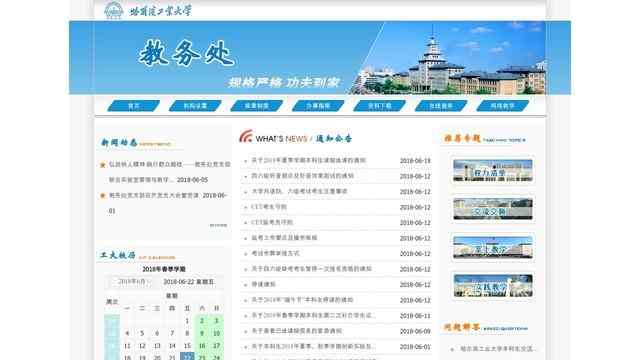Click the Harbin Institute of Technology logo
This screenshot has width=640, height=360.
click(x=148, y=10)
